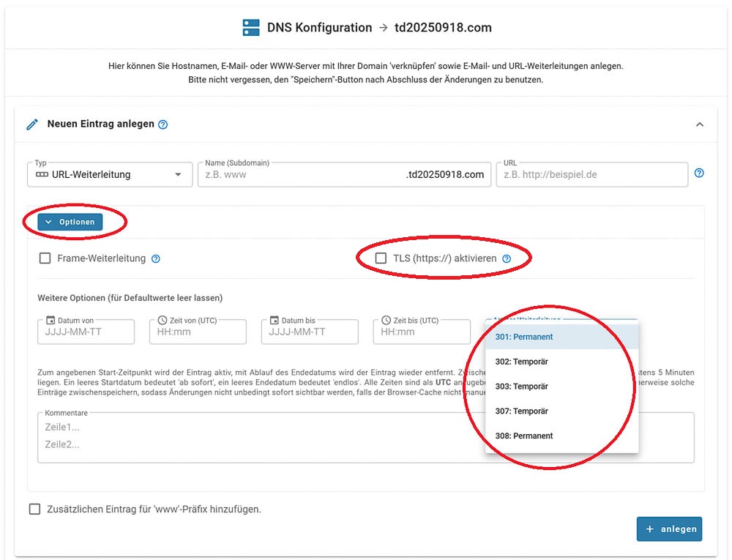The height and width of the screenshot is (560, 732).
Task: Open help icon next to Neuen Eintrag anlegen
Action: point(163,124)
